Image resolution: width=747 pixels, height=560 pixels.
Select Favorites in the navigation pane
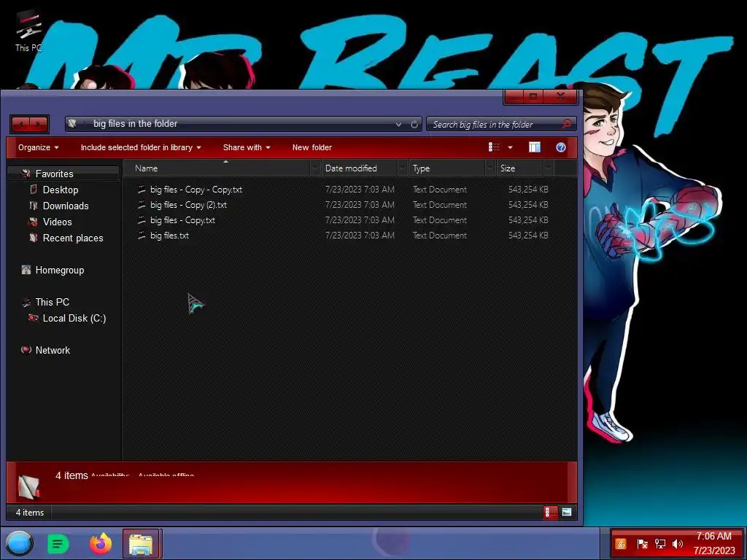(x=54, y=174)
